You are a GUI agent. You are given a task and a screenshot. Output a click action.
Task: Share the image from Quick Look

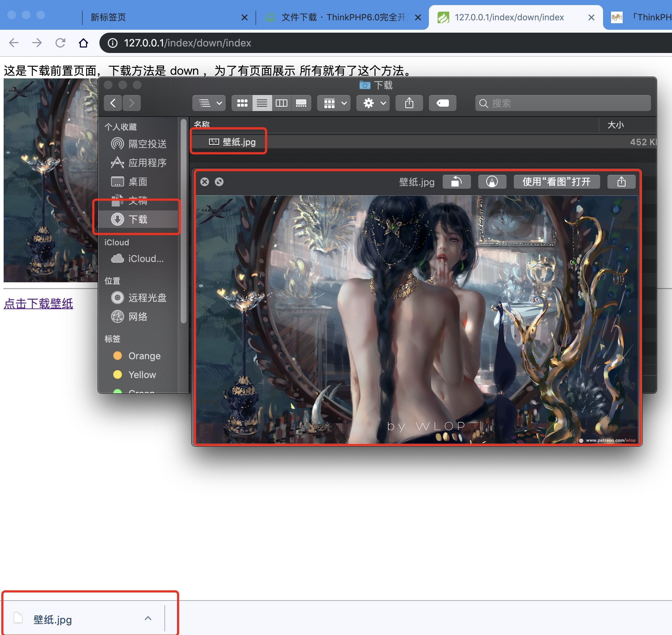[x=622, y=182]
